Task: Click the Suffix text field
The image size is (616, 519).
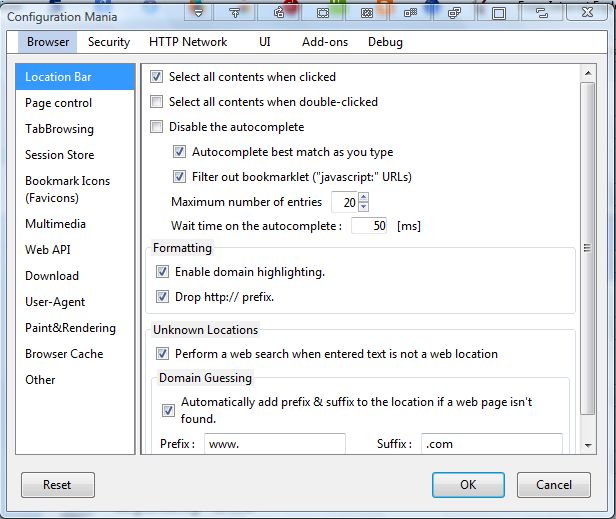Action: (492, 444)
